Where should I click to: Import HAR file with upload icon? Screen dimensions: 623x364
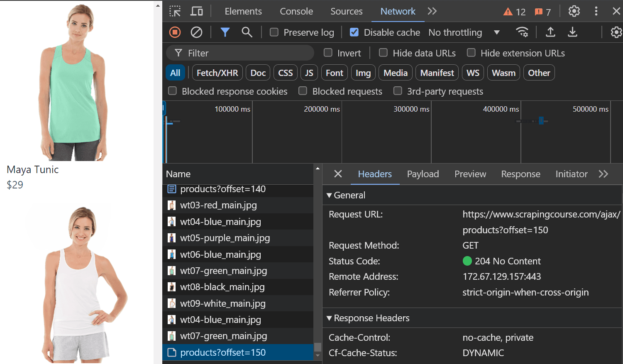(550, 32)
